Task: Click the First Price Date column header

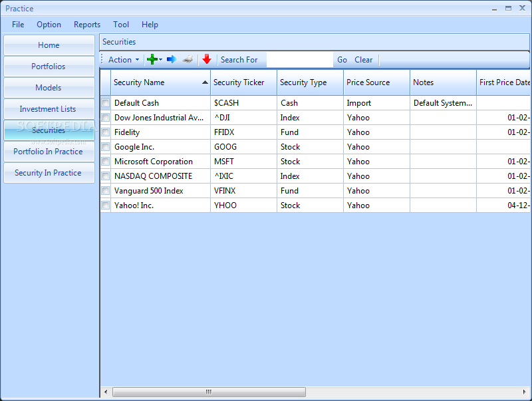Action: [503, 82]
